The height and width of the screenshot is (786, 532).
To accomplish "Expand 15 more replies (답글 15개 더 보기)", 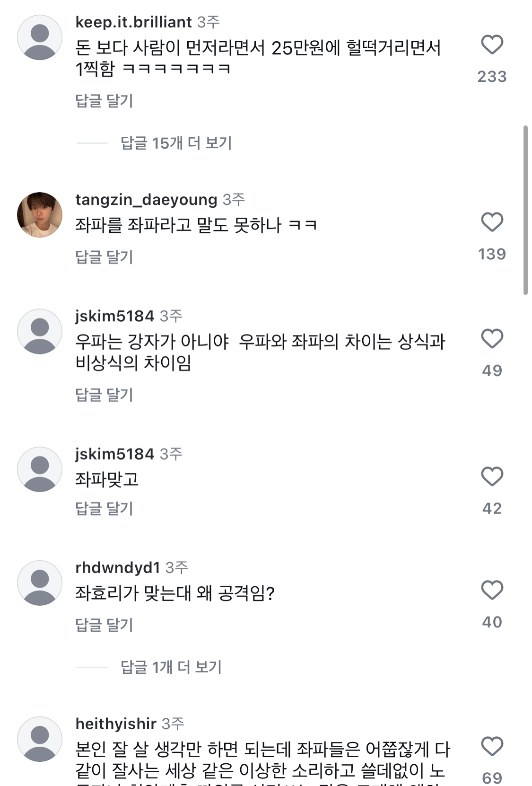I will tap(176, 143).
